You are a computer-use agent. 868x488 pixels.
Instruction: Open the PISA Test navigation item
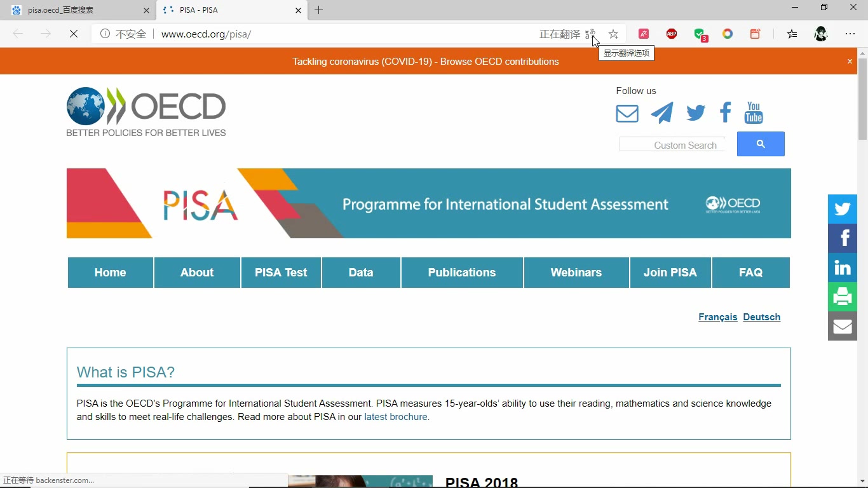[x=281, y=273]
